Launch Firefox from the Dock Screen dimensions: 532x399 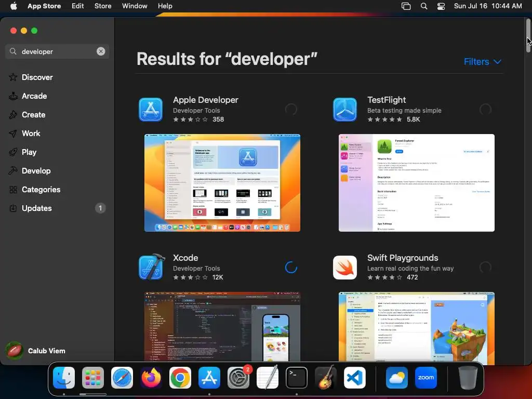click(x=151, y=378)
